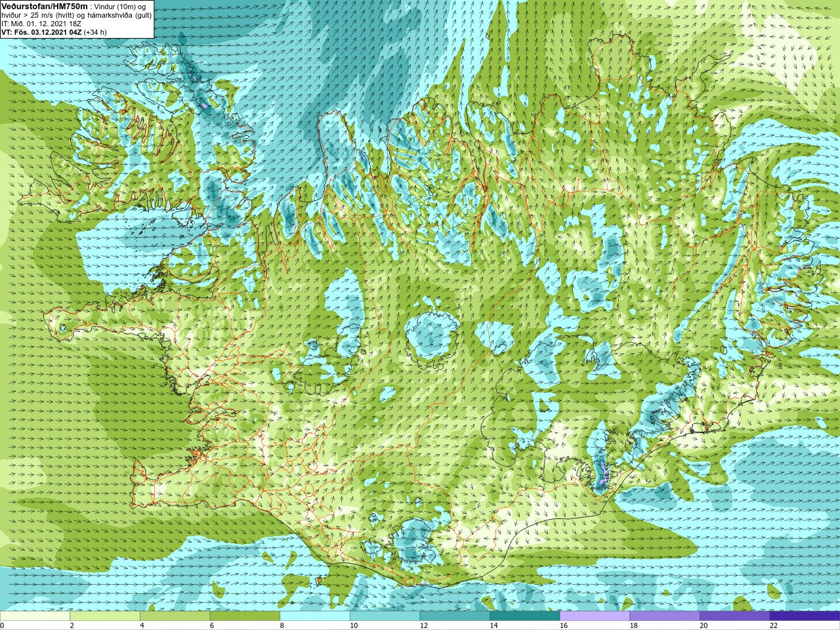Click the dark teal 14–16 m/s legend swatch
This screenshot has width=840, height=630.
[x=525, y=616]
